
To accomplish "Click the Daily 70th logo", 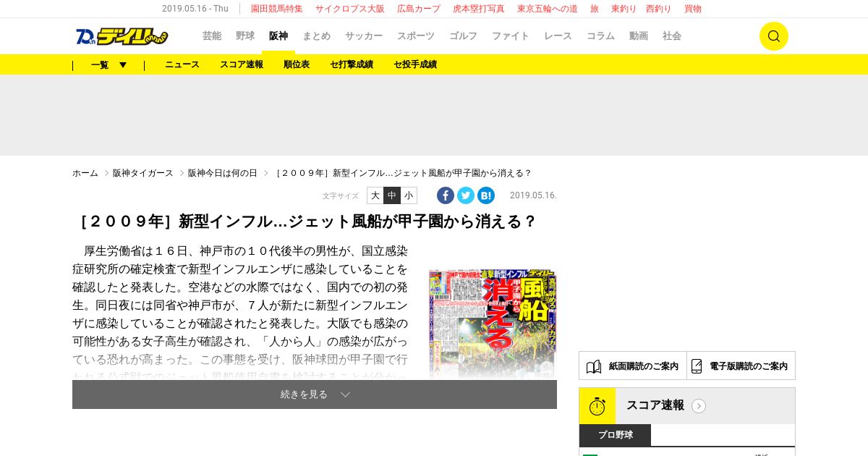I will 122,36.
